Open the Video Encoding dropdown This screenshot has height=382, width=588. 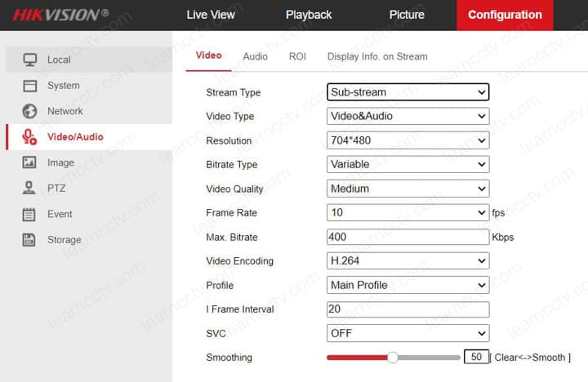click(x=407, y=261)
